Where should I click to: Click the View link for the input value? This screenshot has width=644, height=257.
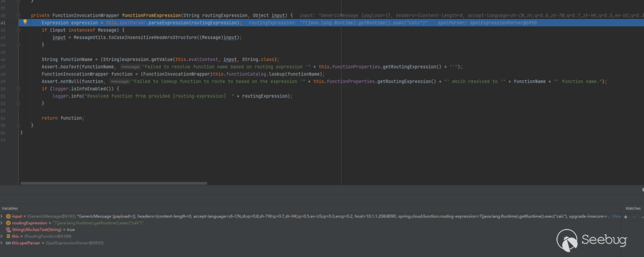(x=616, y=216)
